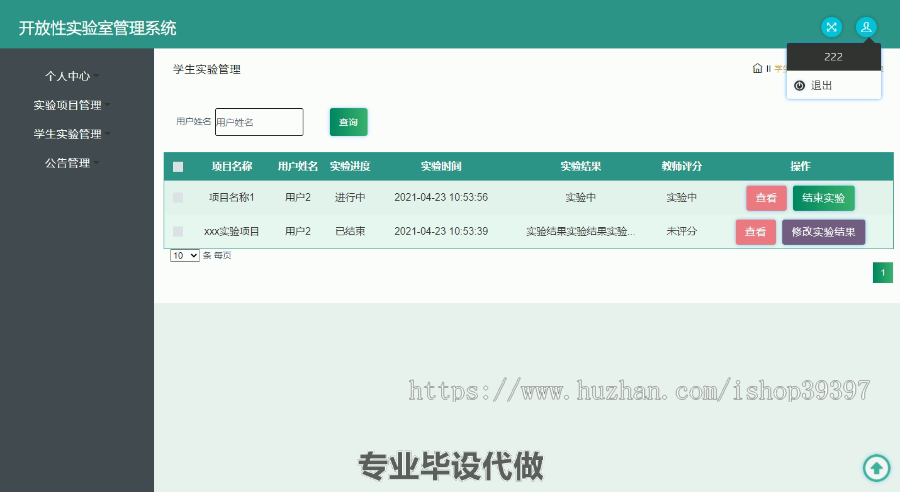The width and height of the screenshot is (900, 492).
Task: Click the scroll-to-top arrow icon
Action: (x=876, y=468)
